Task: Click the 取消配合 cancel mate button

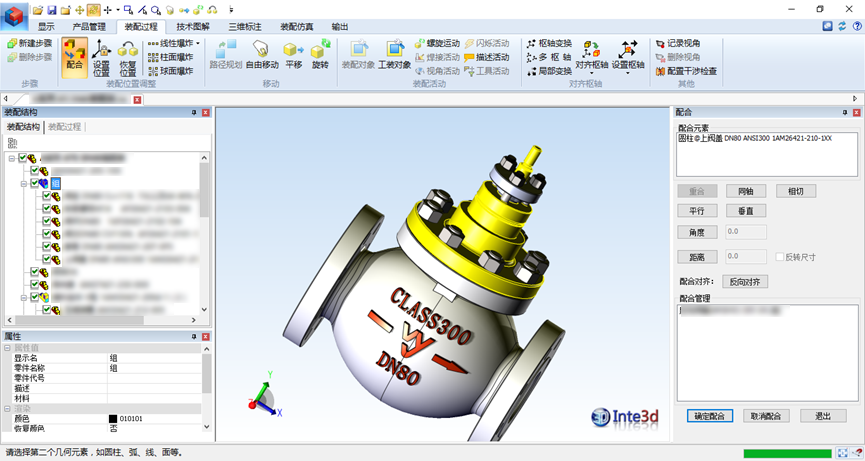Action: tap(766, 416)
